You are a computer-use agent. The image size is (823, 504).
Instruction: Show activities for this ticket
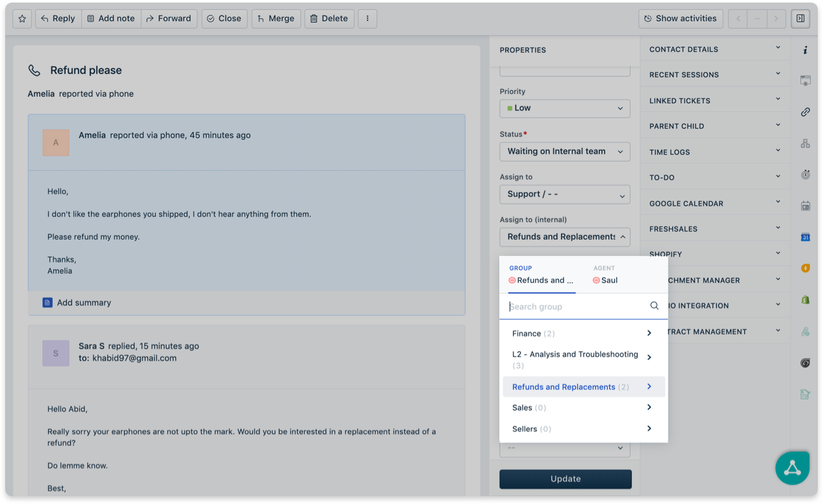tap(681, 19)
